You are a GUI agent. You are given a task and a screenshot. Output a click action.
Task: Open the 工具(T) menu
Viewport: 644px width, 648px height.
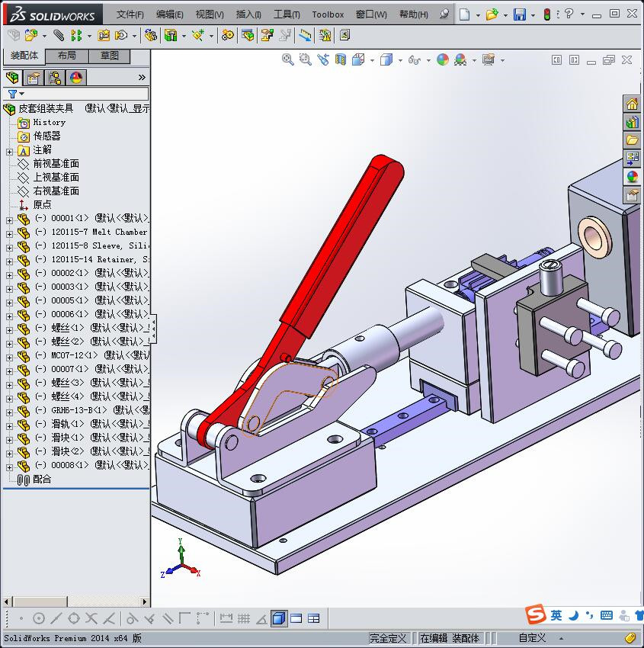click(287, 14)
